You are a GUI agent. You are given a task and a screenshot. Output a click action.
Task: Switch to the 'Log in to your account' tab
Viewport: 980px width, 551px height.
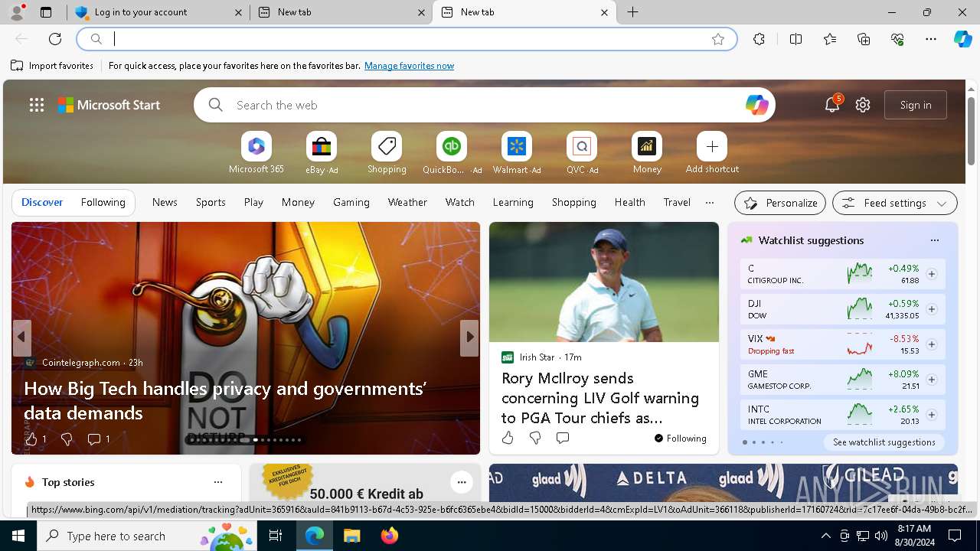(x=158, y=12)
